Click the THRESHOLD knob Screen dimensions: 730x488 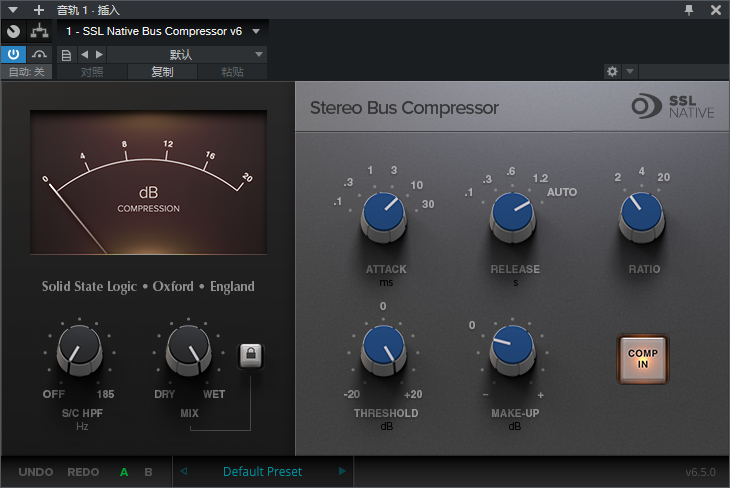(x=384, y=351)
